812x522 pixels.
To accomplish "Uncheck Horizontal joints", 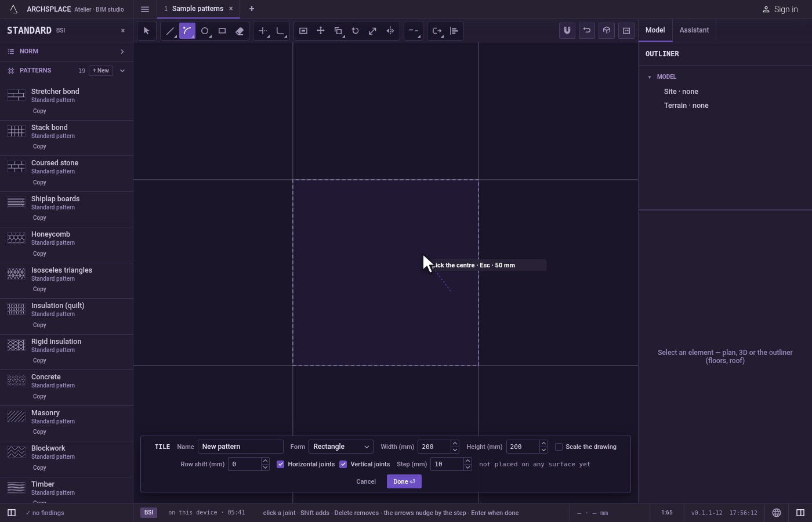I will [x=281, y=464].
